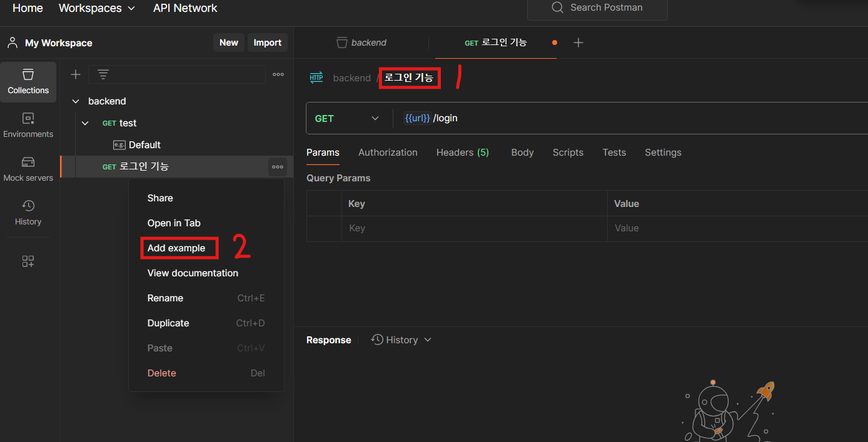Screen dimensions: 868x442
Task: Click the filter icon in collections search
Action: pyautogui.click(x=103, y=74)
